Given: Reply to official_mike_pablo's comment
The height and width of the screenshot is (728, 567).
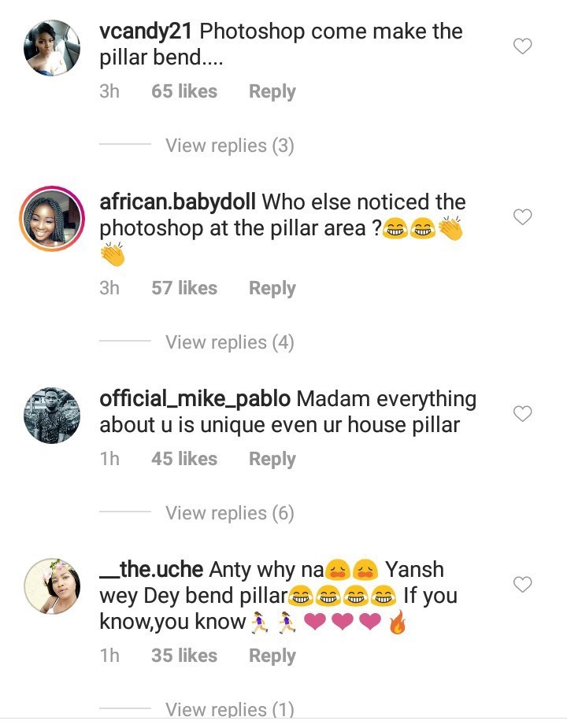Looking at the screenshot, I should [x=272, y=459].
